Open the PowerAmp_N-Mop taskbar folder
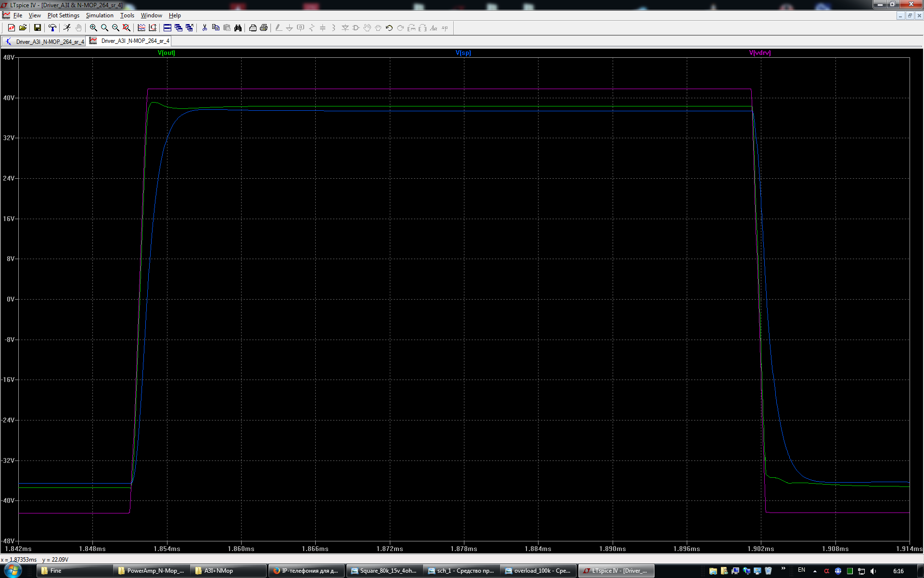The image size is (924, 578). [x=152, y=571]
